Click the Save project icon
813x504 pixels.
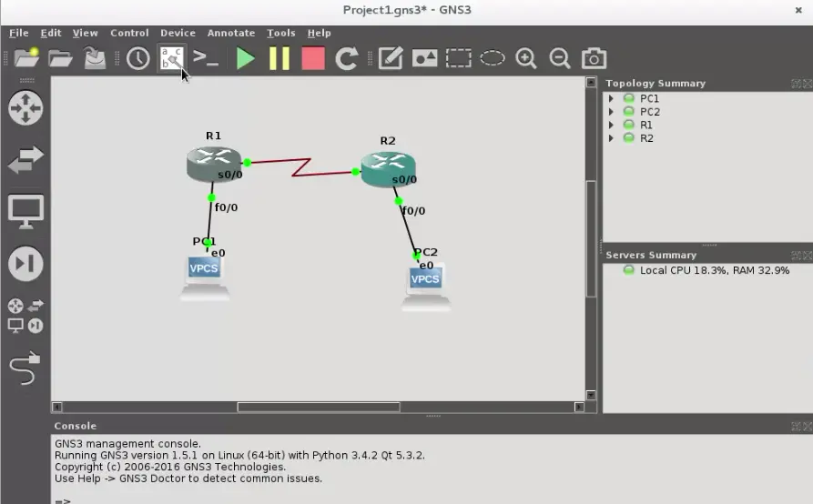click(95, 58)
